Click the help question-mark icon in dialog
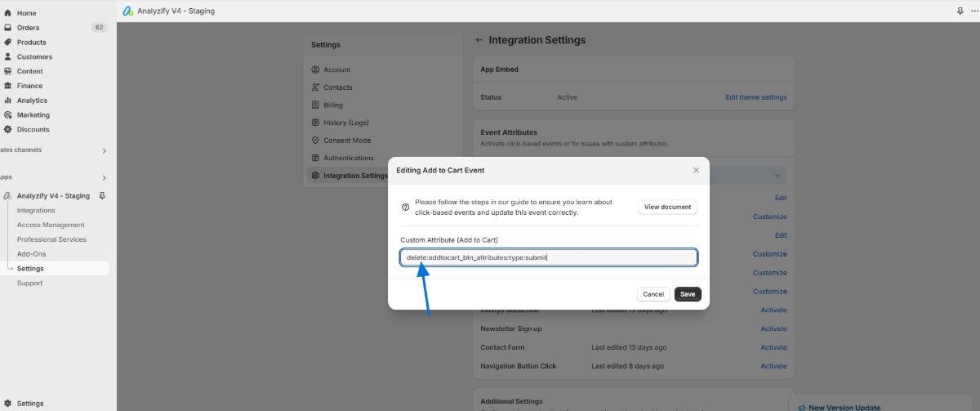Screen dimensions: 980x411 (x=406, y=208)
